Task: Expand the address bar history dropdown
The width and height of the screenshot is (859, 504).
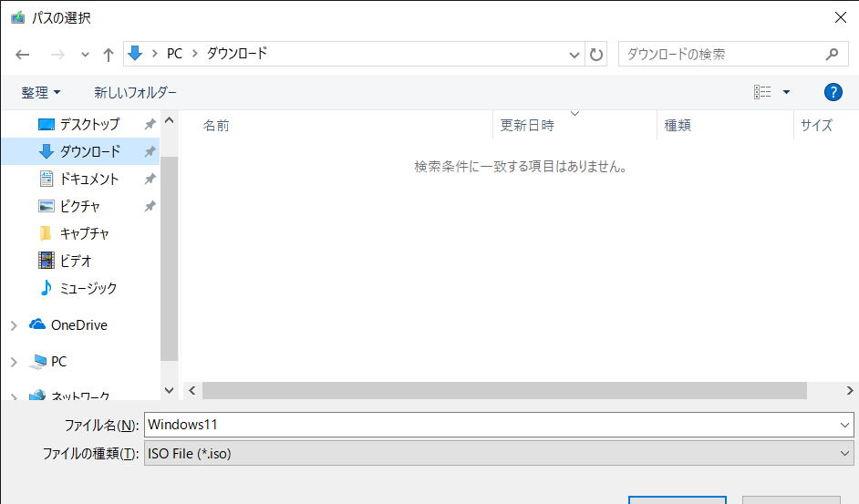Action: [574, 55]
